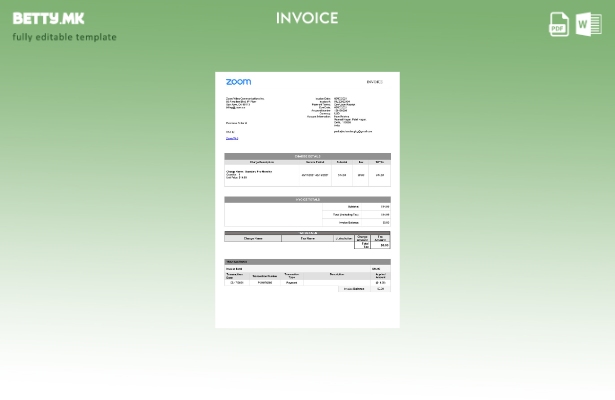Click the INVOICE page heading
615x400 pixels.
[x=307, y=18]
